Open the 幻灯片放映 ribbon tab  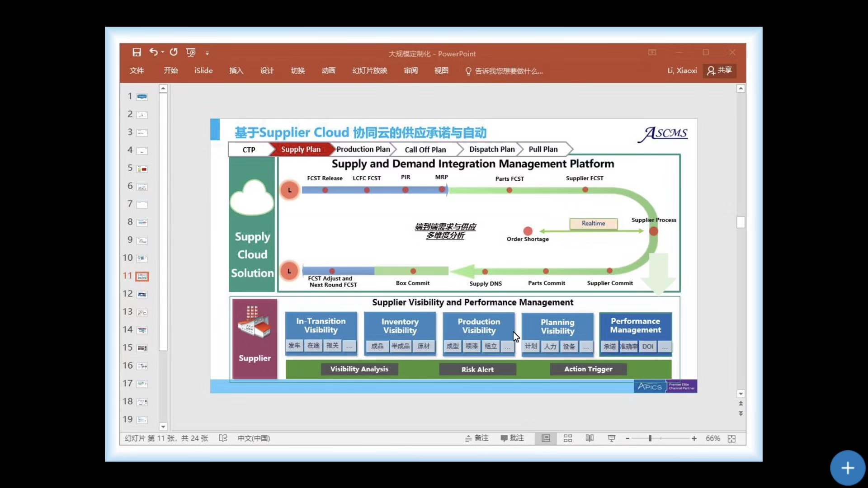(369, 70)
